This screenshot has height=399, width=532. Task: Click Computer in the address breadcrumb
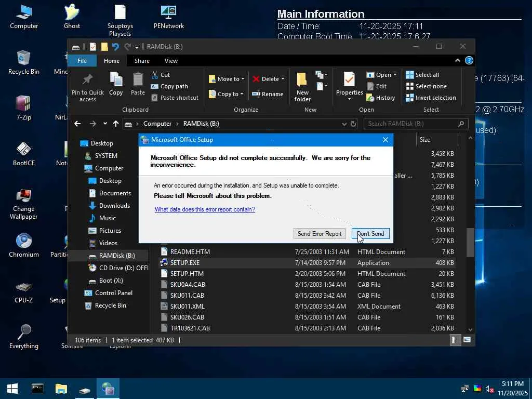click(157, 124)
